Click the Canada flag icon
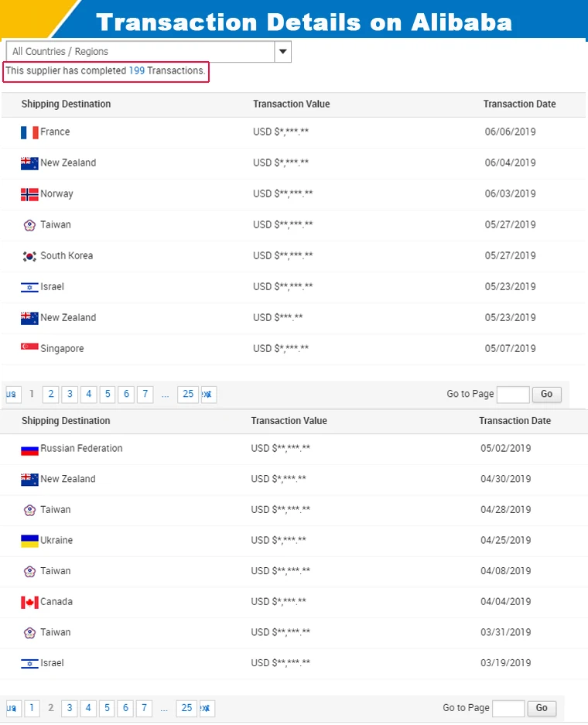The width and height of the screenshot is (588, 725). [29, 602]
